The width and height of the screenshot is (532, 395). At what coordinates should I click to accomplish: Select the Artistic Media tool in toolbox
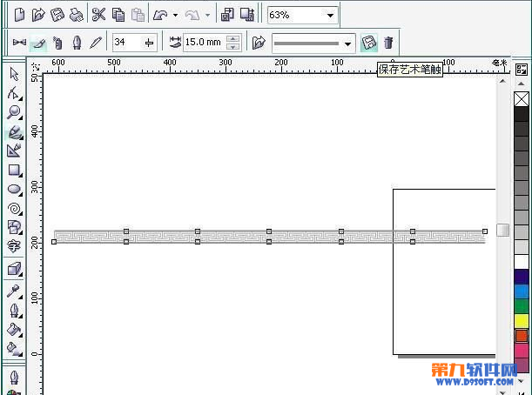(x=15, y=132)
